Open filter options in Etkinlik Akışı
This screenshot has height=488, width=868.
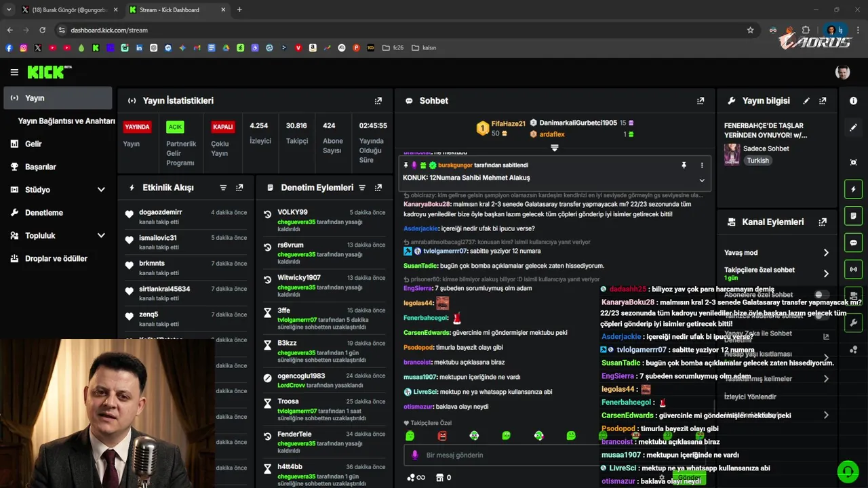(223, 188)
